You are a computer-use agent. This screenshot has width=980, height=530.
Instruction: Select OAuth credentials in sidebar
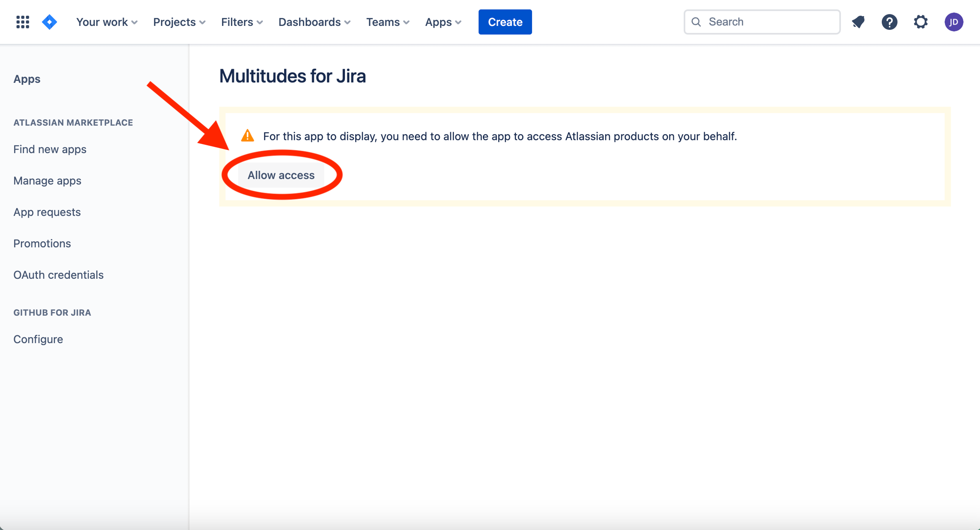click(x=58, y=275)
